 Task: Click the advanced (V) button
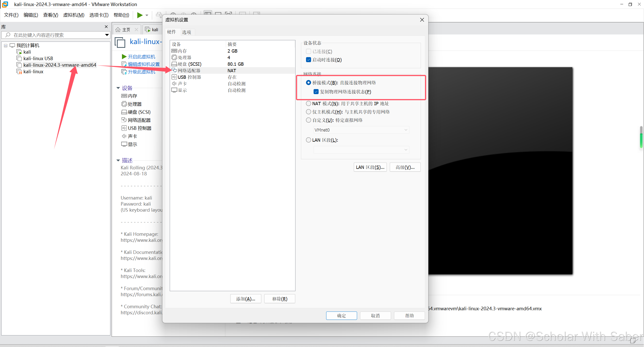[405, 167]
